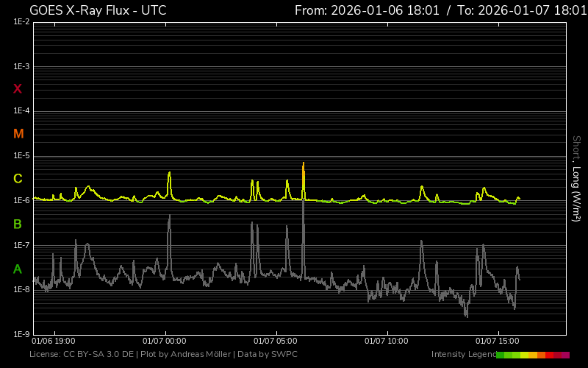Click the green B flare class label
The image size is (588, 368).
pos(18,224)
